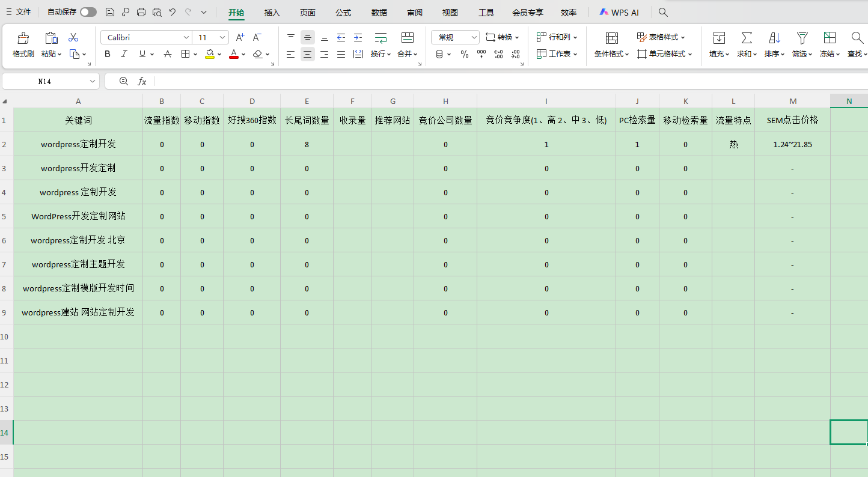The height and width of the screenshot is (477, 868).
Task: Click the increase font size icon
Action: point(240,37)
